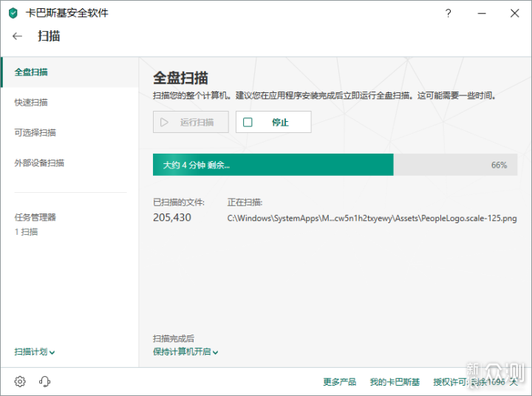Image resolution: width=532 pixels, height=396 pixels.
Task: Expand 保持计算机开启 dropdown
Action: (185, 352)
